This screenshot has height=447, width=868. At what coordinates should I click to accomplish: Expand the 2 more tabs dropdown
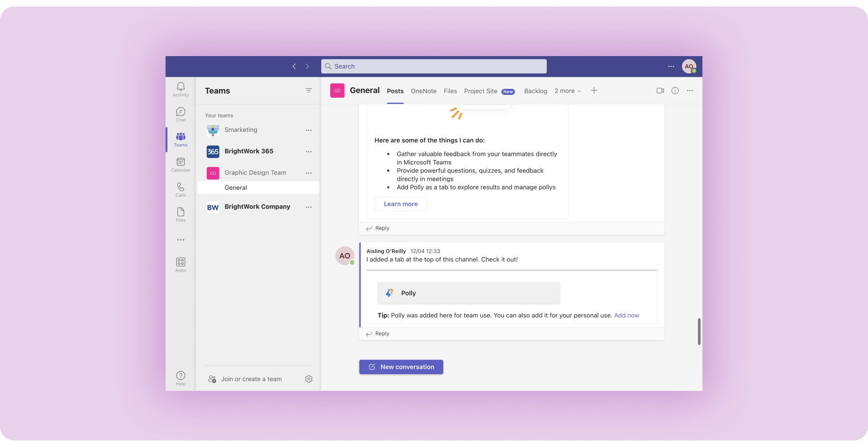[568, 91]
